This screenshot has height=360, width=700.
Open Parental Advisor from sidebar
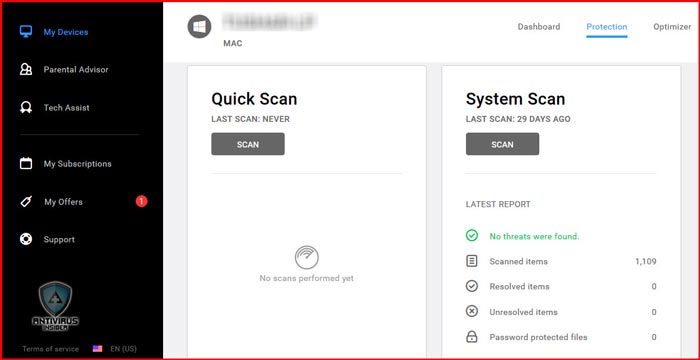(x=76, y=70)
